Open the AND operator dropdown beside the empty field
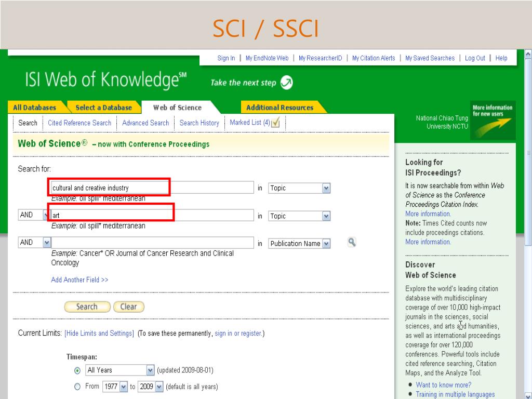The image size is (532, 399). point(47,242)
